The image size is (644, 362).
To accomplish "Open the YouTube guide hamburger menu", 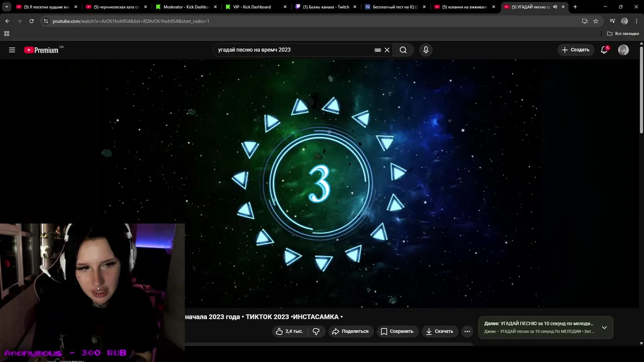I will click(x=12, y=50).
